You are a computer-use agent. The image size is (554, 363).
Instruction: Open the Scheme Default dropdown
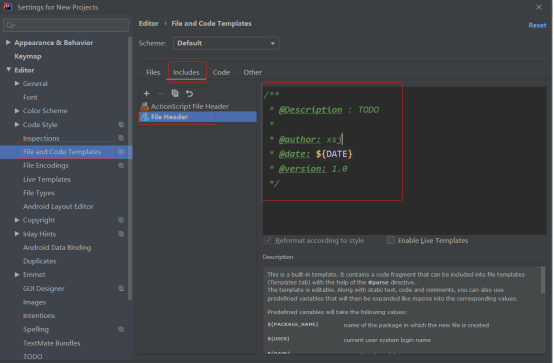click(x=226, y=43)
